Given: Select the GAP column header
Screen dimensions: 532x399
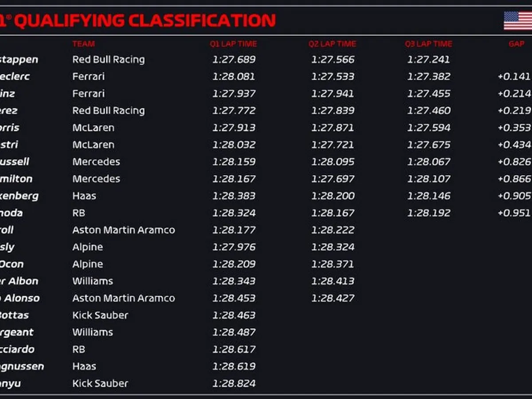Looking at the screenshot, I should point(516,44).
